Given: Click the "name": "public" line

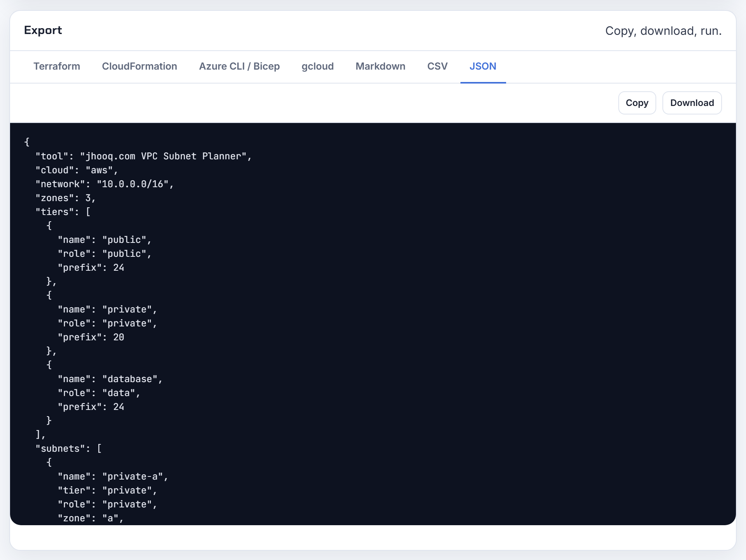Looking at the screenshot, I should (x=104, y=240).
